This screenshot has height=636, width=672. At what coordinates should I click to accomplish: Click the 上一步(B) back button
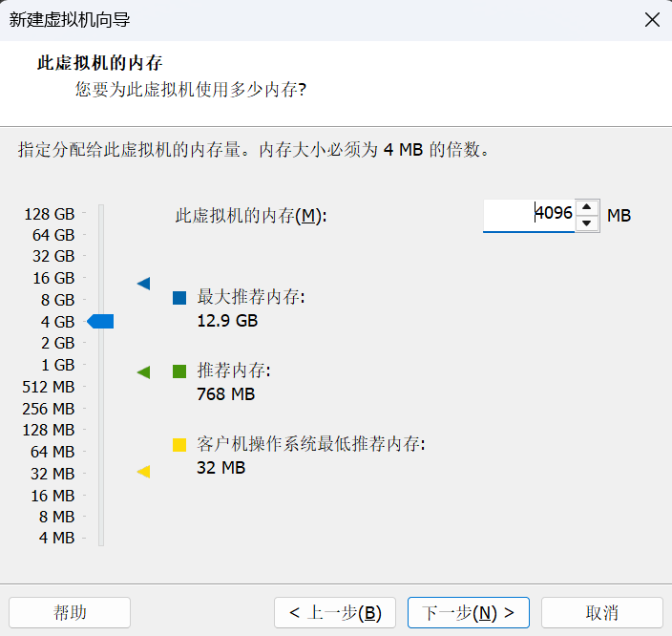click(335, 612)
